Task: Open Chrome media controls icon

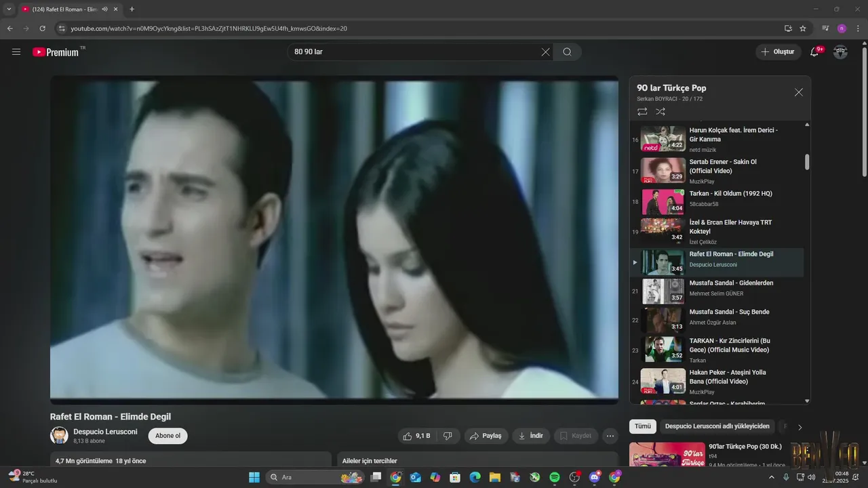Action: [x=825, y=28]
